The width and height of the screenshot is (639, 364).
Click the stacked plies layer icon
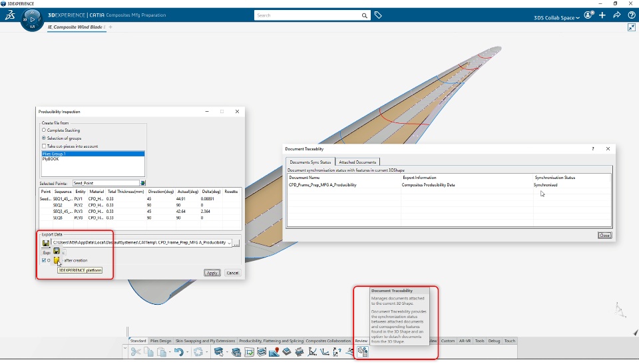[262, 352]
